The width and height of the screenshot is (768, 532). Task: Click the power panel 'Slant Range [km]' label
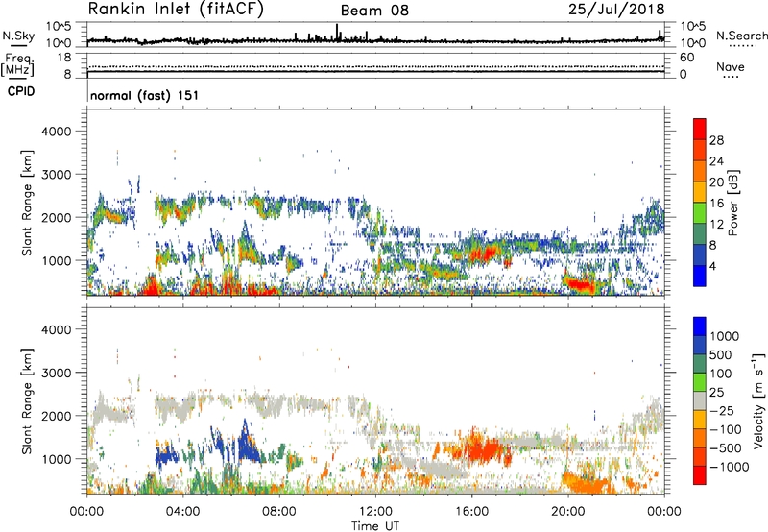[x=27, y=203]
